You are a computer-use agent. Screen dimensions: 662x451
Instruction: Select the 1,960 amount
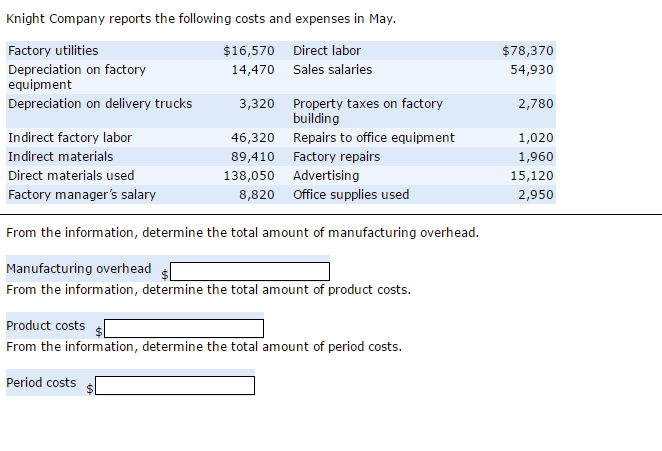click(536, 157)
